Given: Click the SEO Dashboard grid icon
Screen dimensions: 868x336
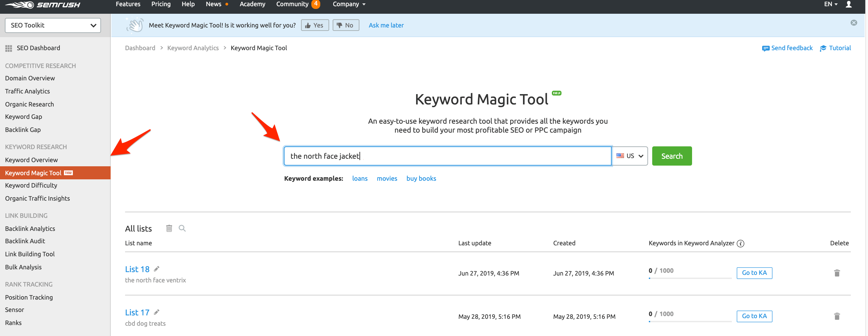Looking at the screenshot, I should [9, 48].
